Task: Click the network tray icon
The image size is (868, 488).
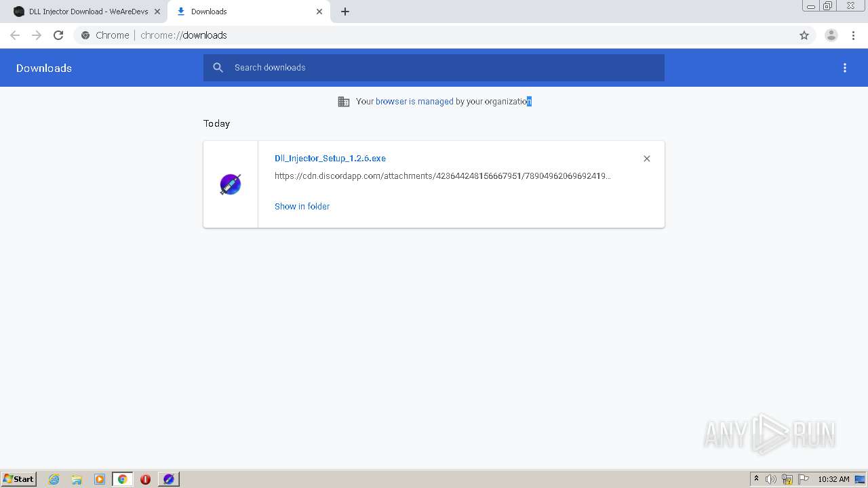Action: pyautogui.click(x=787, y=479)
